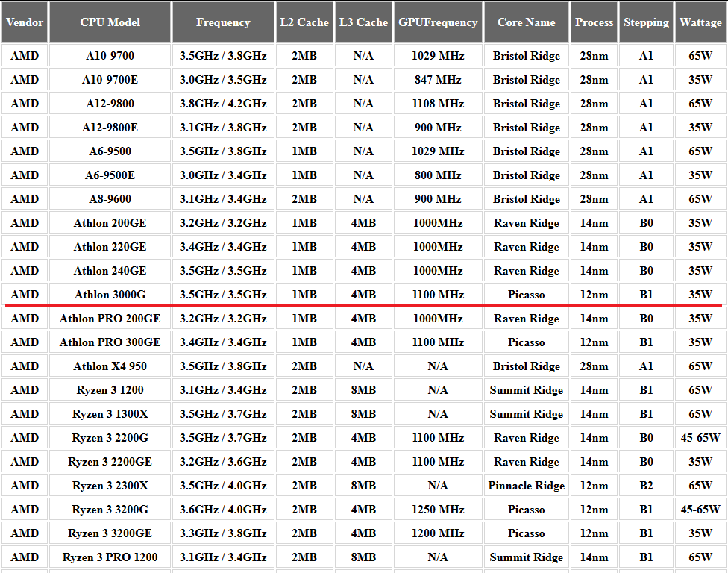Click the Athlon 200GE model cell
Screen dimensions: 728x573
coord(110,223)
